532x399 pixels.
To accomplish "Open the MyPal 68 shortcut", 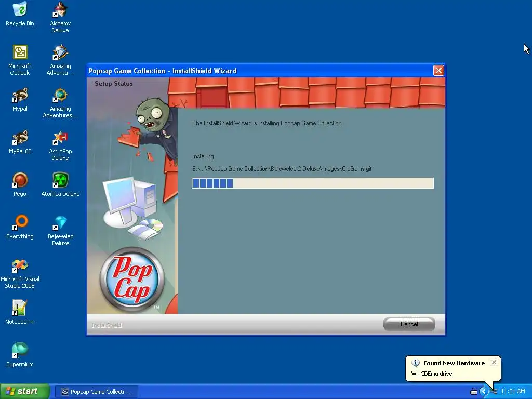I will pos(20,142).
